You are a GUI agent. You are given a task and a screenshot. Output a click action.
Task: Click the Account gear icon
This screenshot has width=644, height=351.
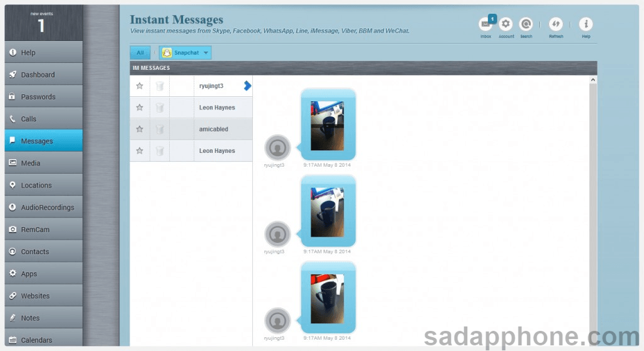506,25
